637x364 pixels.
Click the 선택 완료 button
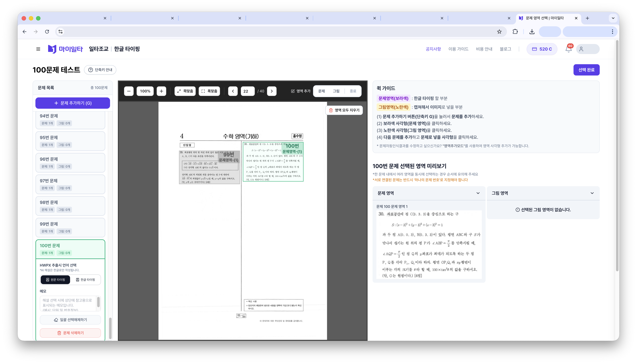coord(586,70)
